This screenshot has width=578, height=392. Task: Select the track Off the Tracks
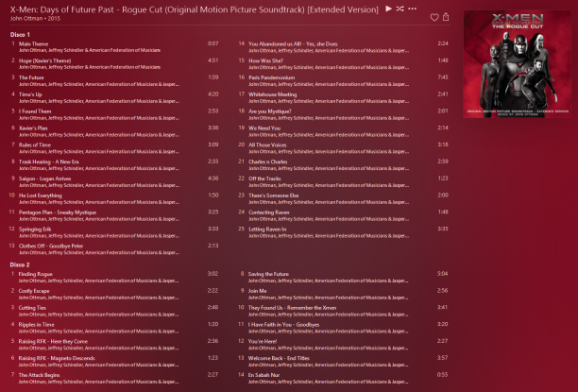click(x=264, y=179)
